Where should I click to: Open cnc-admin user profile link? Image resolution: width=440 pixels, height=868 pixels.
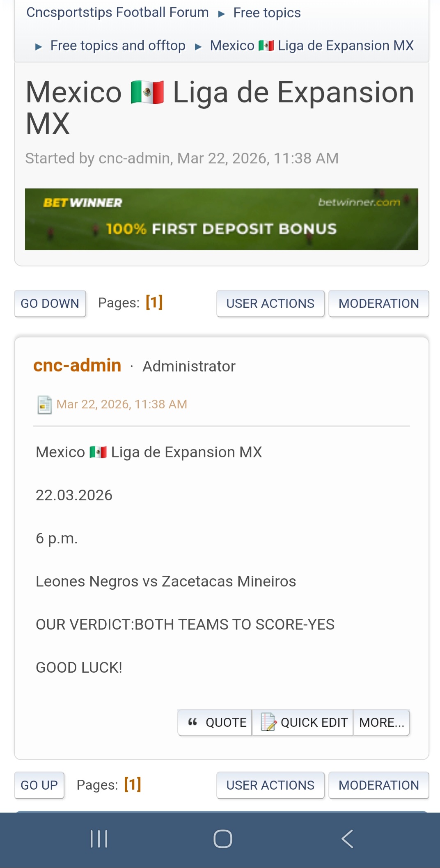tap(77, 365)
